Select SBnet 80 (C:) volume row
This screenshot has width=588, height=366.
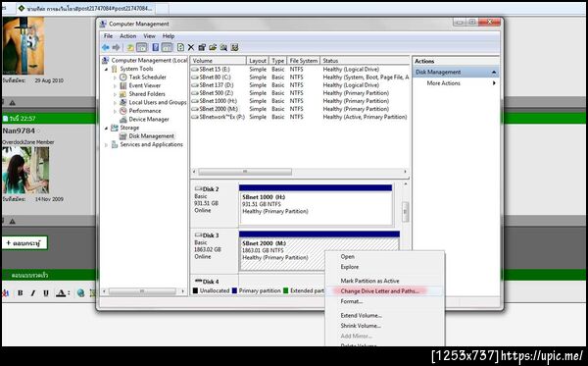tap(300, 77)
